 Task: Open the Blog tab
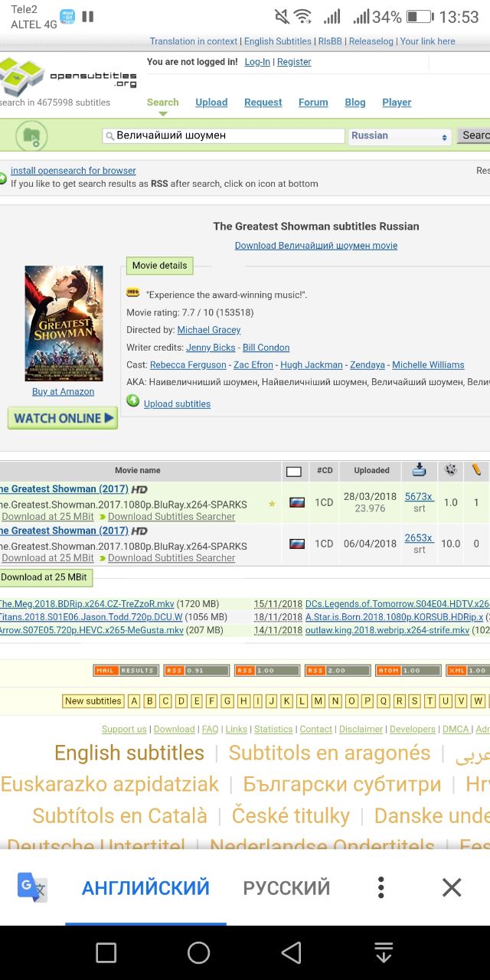[x=355, y=103]
